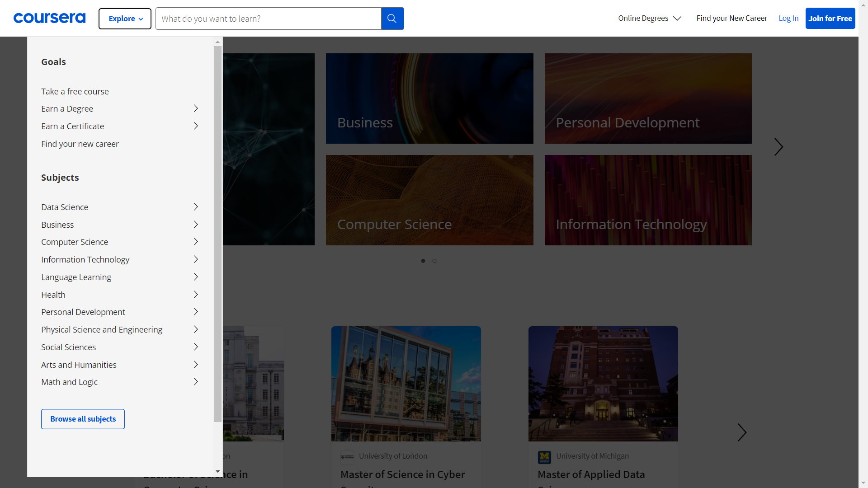Viewport: 868px width, 488px height.
Task: Click the Subjects section heading
Action: 60,178
